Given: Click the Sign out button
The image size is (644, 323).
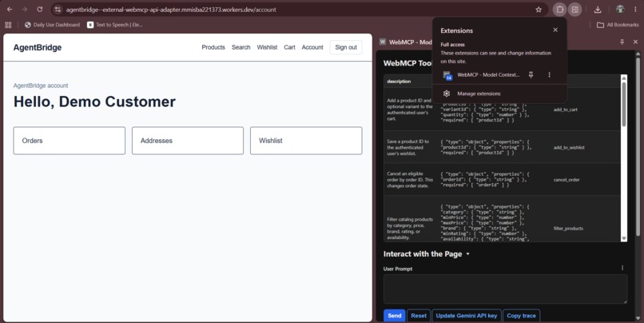Looking at the screenshot, I should coord(346,47).
